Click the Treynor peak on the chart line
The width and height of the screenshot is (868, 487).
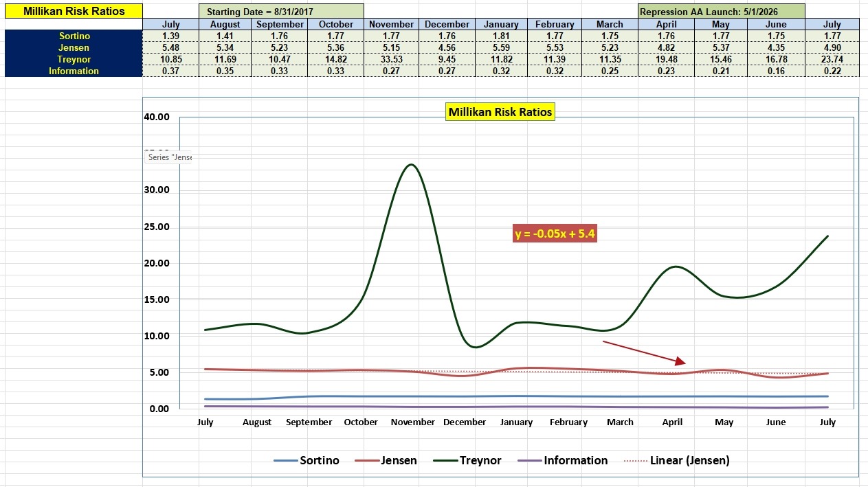pos(411,165)
